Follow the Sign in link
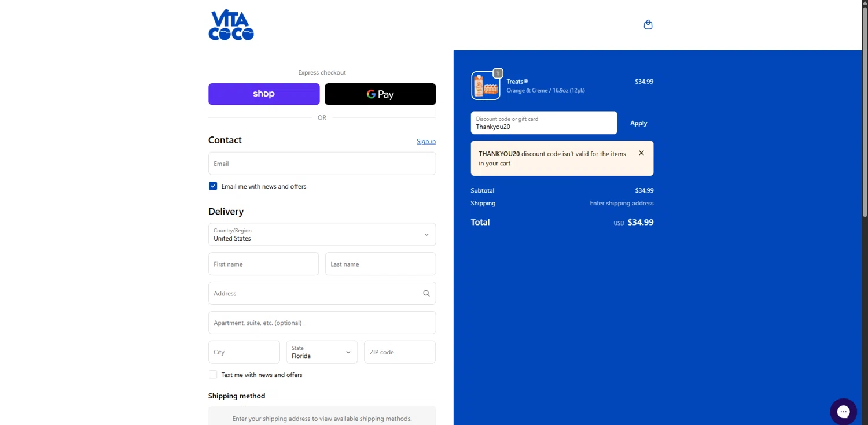The width and height of the screenshot is (868, 425). 426,141
